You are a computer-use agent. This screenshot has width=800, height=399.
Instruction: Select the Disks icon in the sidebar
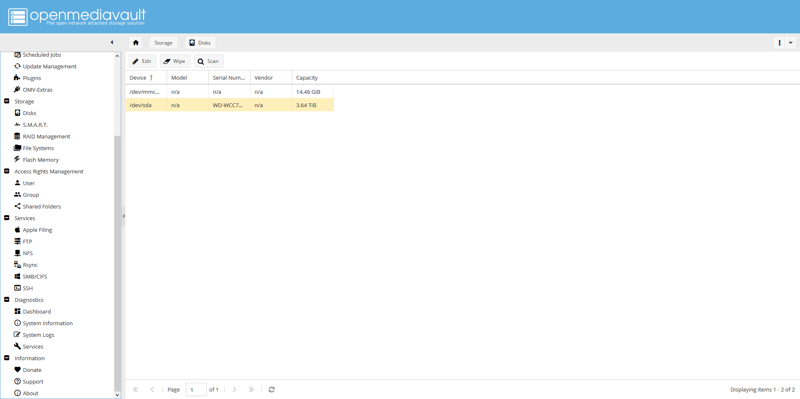[17, 113]
